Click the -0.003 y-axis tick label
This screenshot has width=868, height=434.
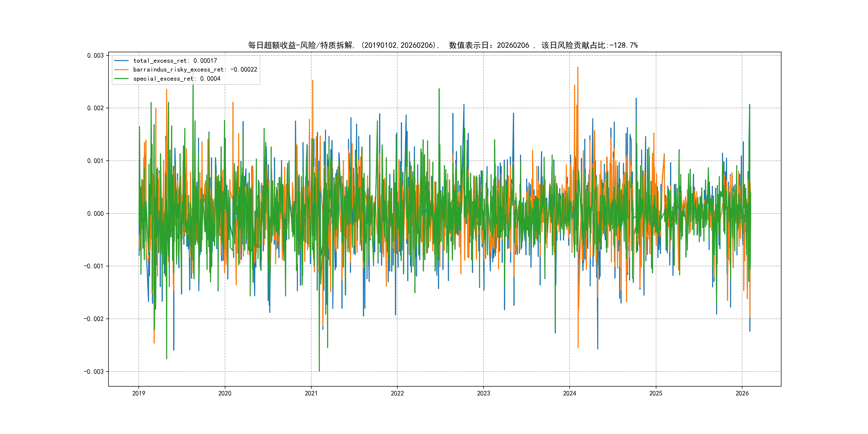point(94,372)
